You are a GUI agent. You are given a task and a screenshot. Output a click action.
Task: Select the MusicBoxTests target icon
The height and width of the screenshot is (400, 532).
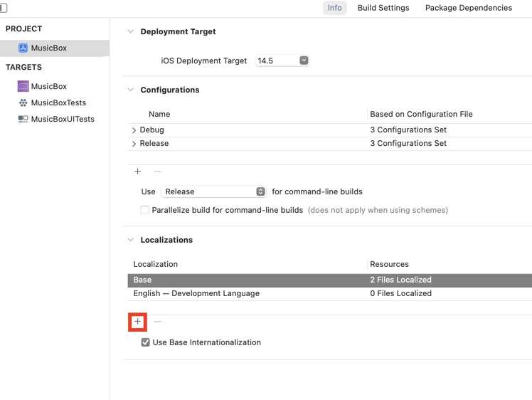(x=23, y=102)
